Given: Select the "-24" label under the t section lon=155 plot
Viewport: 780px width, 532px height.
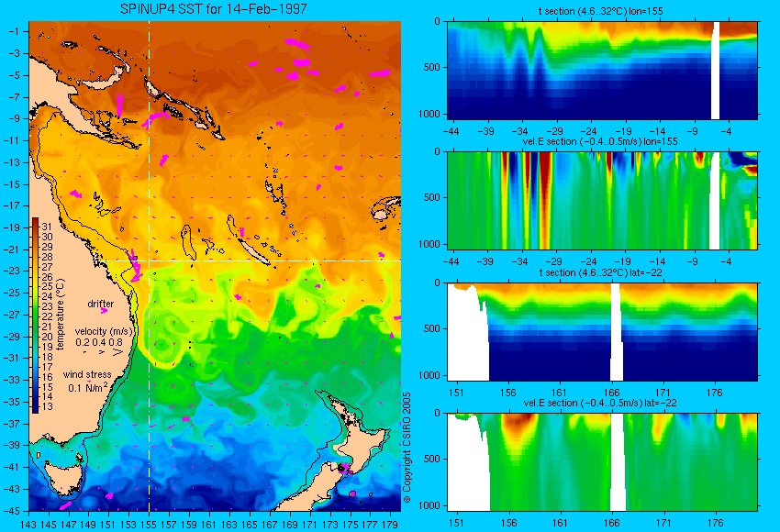Looking at the screenshot, I should 589,132.
